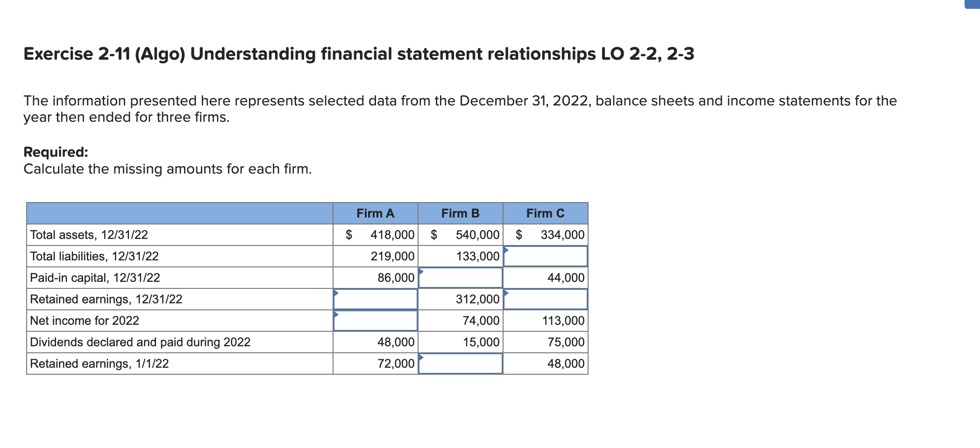Click the flag marker on Firm C Total liabilities cell
980x448 pixels.
(x=505, y=249)
